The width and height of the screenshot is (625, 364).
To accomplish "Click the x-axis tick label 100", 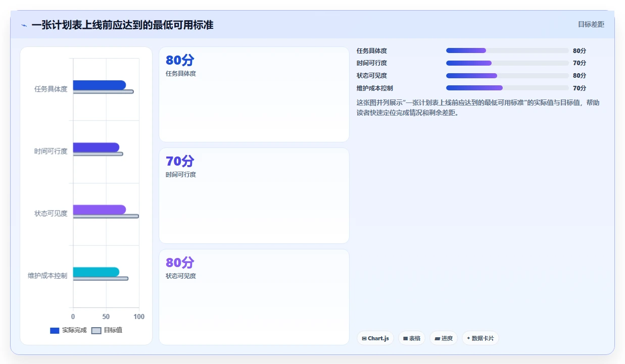I will click(138, 317).
